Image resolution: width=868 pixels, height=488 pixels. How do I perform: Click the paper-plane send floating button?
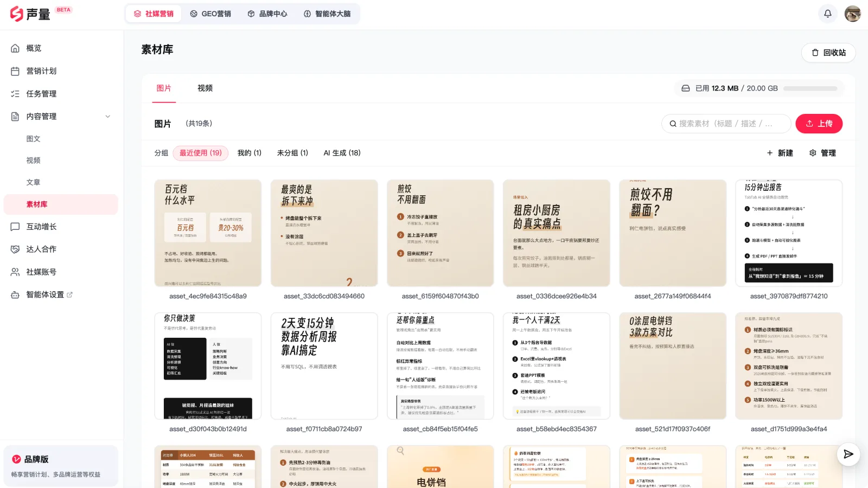pyautogui.click(x=848, y=454)
